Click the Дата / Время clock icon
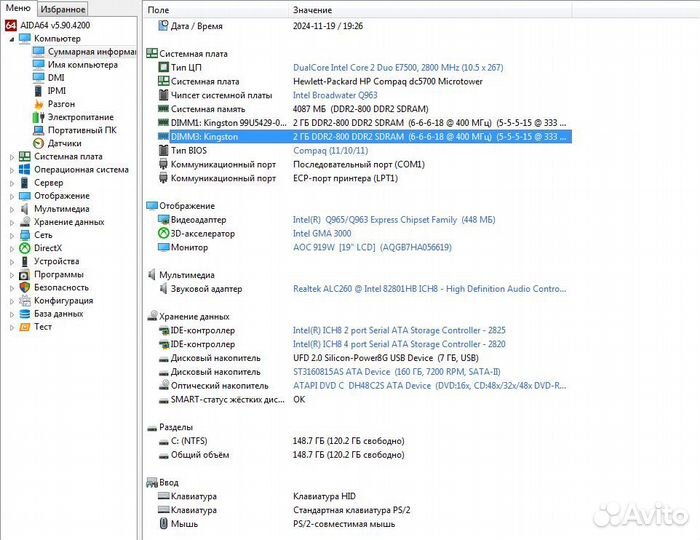This screenshot has width=700, height=540. pyautogui.click(x=163, y=25)
